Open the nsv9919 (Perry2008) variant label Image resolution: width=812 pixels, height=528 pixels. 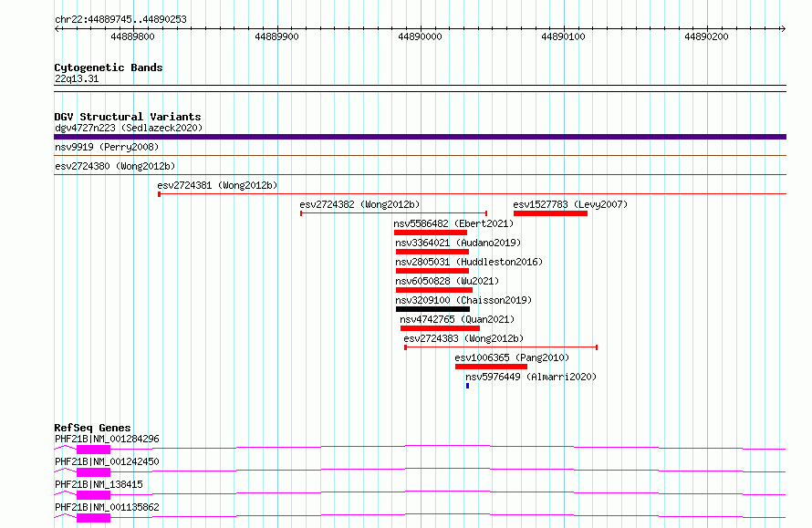pos(107,147)
